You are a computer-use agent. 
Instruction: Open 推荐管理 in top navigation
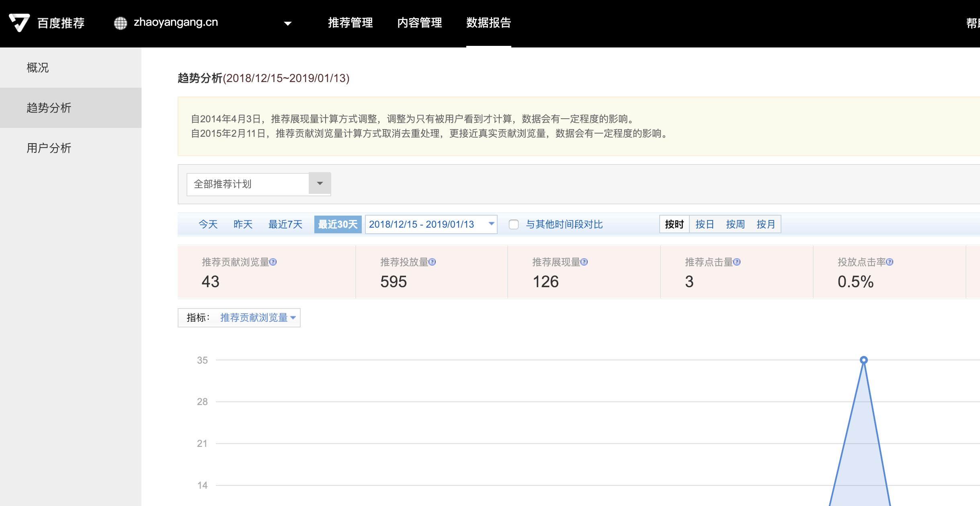pyautogui.click(x=350, y=23)
